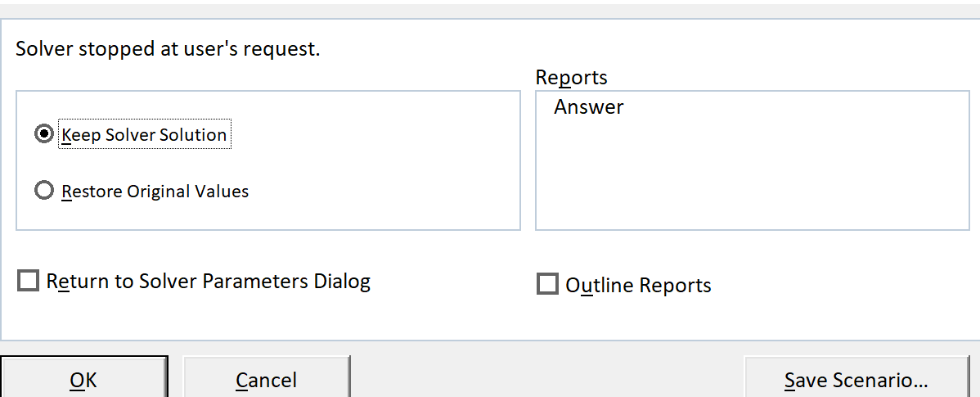Enable the Return to Solver Parameters Dialog checkbox
980x397 pixels.
point(28,282)
